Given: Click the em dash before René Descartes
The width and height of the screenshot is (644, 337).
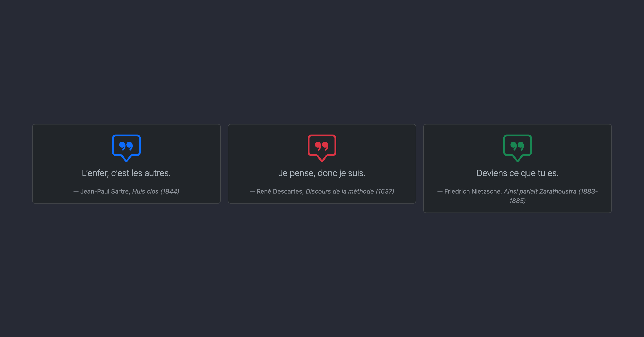Looking at the screenshot, I should pyautogui.click(x=252, y=192).
